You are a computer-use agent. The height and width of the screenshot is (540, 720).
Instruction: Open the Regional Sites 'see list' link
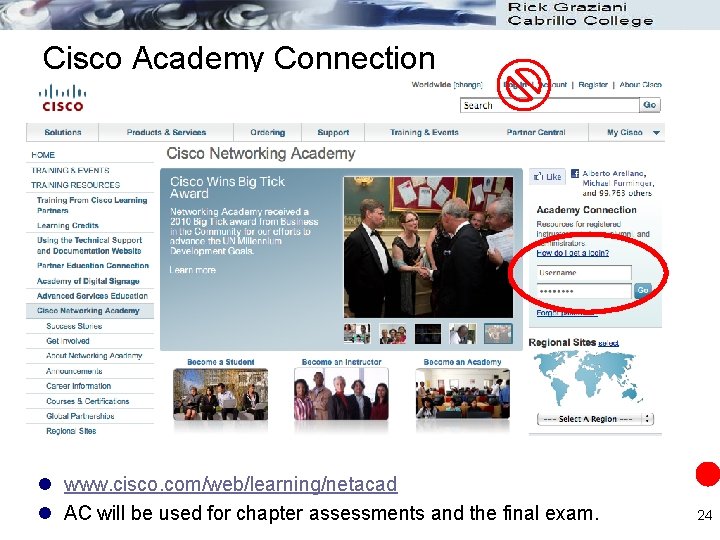pyautogui.click(x=608, y=343)
